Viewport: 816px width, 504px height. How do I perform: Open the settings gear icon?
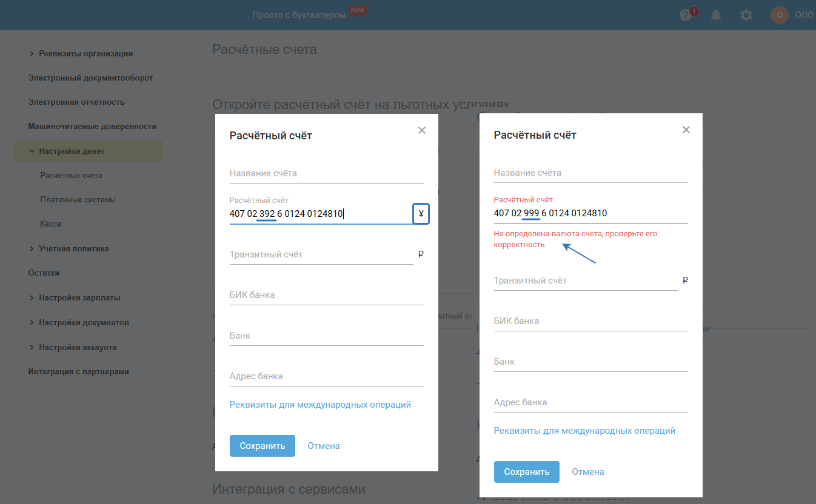point(746,16)
